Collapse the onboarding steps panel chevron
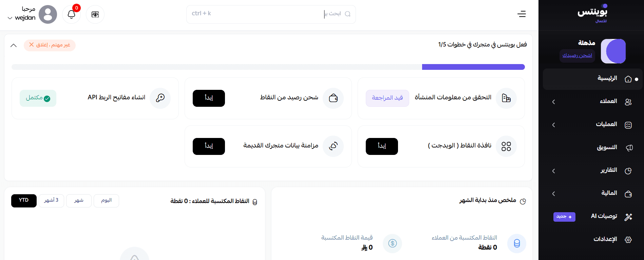644x260 pixels. (14, 45)
